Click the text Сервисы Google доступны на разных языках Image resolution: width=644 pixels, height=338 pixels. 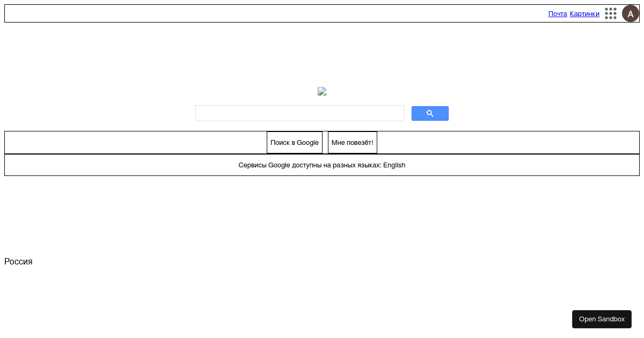pyautogui.click(x=310, y=165)
